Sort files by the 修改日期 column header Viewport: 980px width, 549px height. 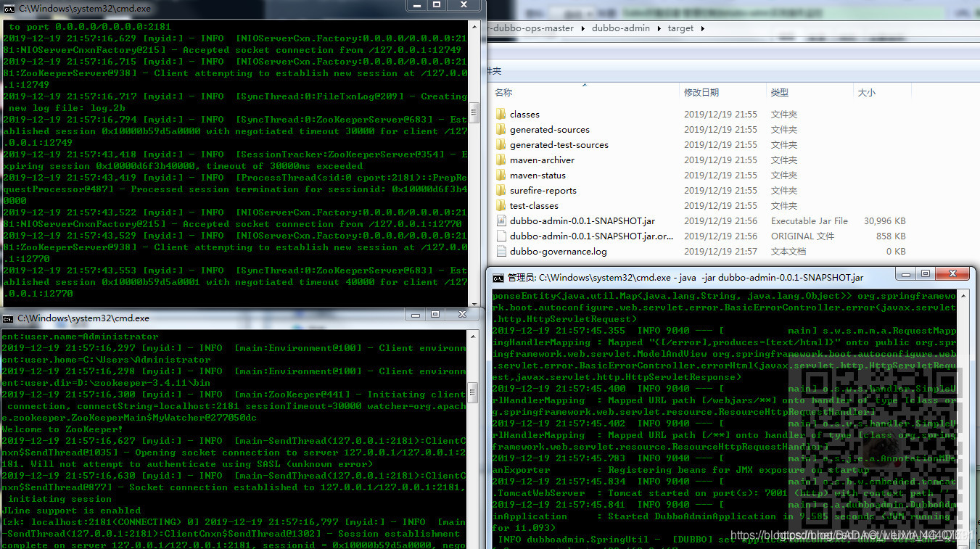(x=701, y=93)
